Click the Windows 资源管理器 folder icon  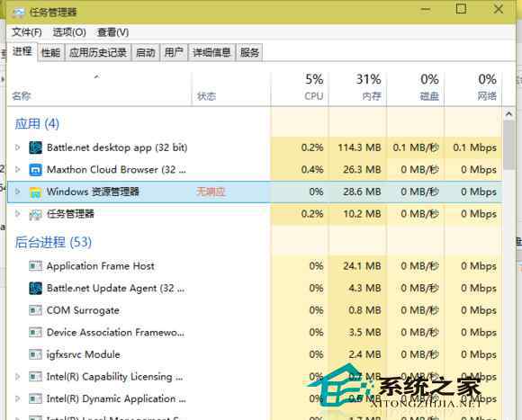coord(35,192)
